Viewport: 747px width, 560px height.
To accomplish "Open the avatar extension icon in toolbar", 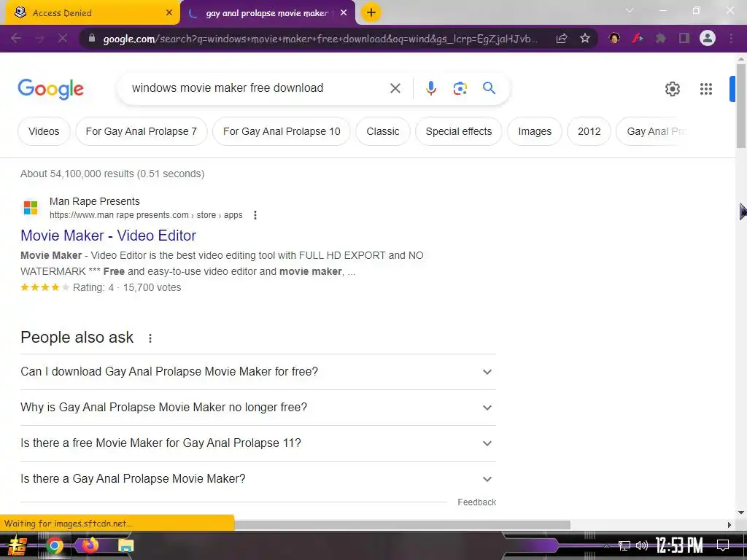I will (614, 38).
